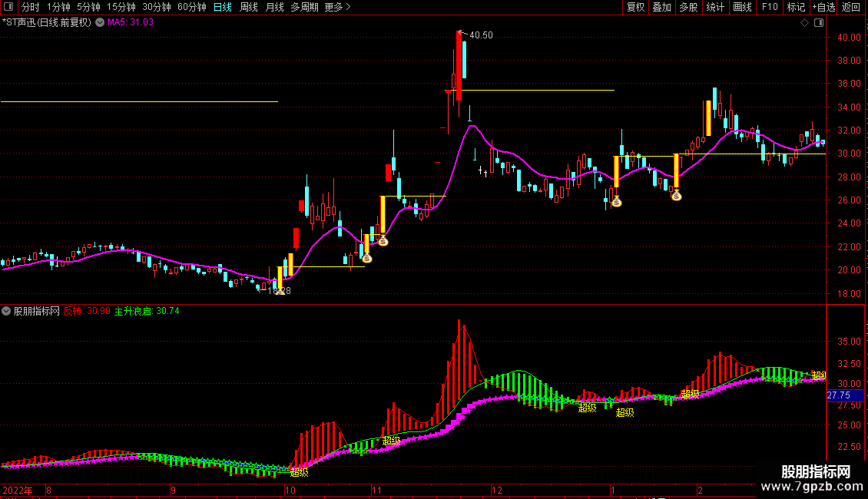
Task: Click the 标记 mark button
Action: tap(796, 7)
